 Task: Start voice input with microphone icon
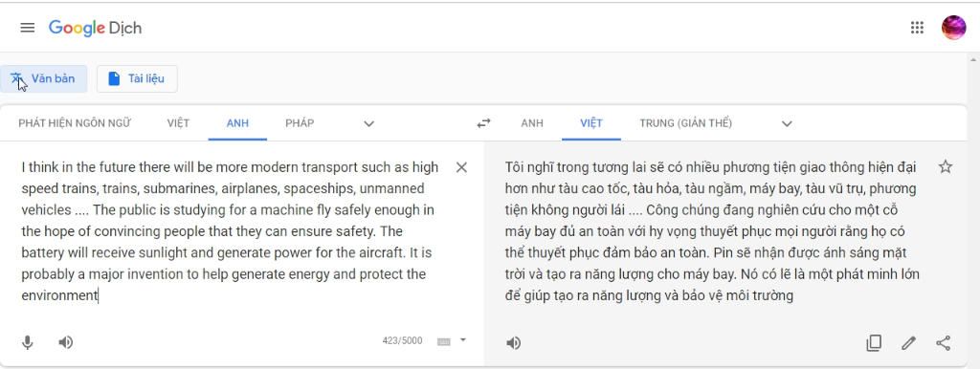click(28, 342)
